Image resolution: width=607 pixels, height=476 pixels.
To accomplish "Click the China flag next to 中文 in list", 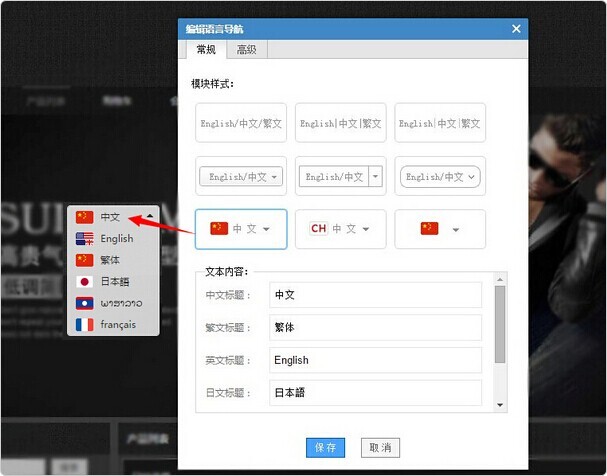I will point(84,217).
